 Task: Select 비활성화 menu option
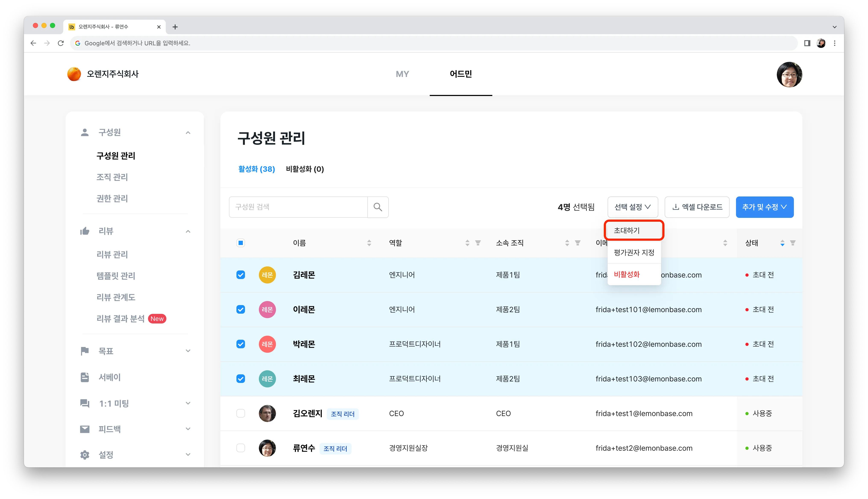[634, 274]
